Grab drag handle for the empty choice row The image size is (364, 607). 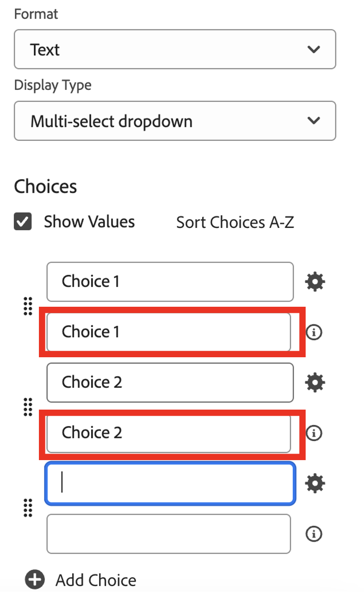point(28,508)
